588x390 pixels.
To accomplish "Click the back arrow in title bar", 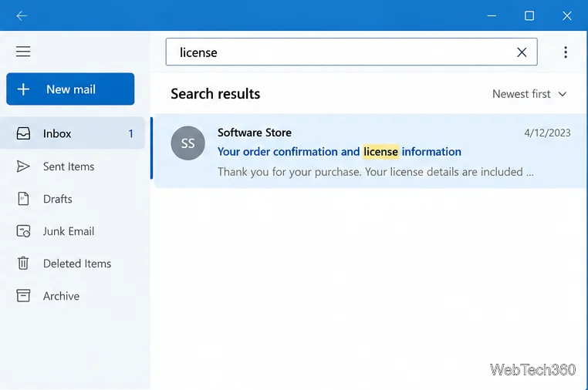I will click(22, 15).
